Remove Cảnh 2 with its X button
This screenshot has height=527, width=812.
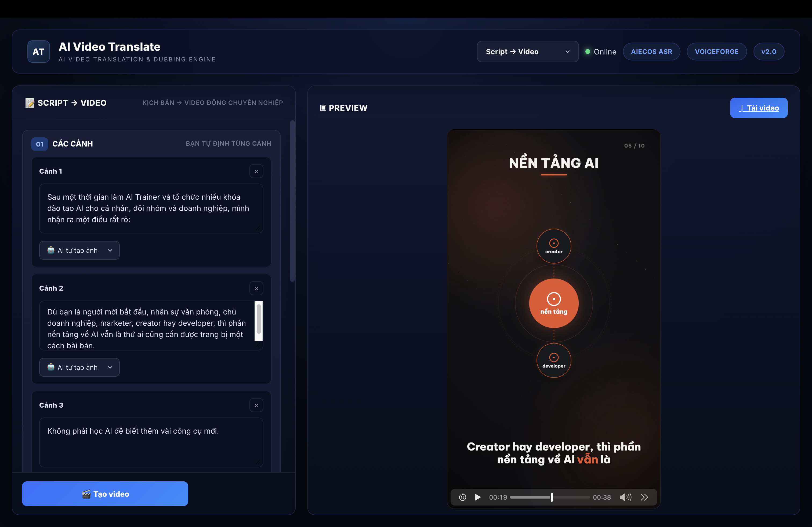click(x=256, y=288)
